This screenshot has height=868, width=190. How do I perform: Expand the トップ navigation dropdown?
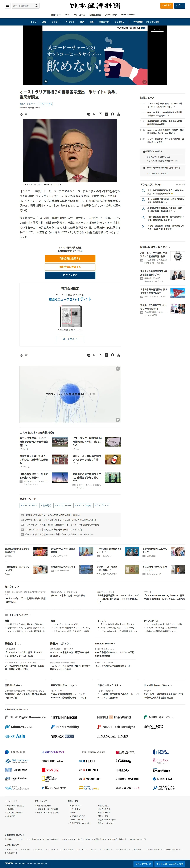pyautogui.click(x=35, y=22)
